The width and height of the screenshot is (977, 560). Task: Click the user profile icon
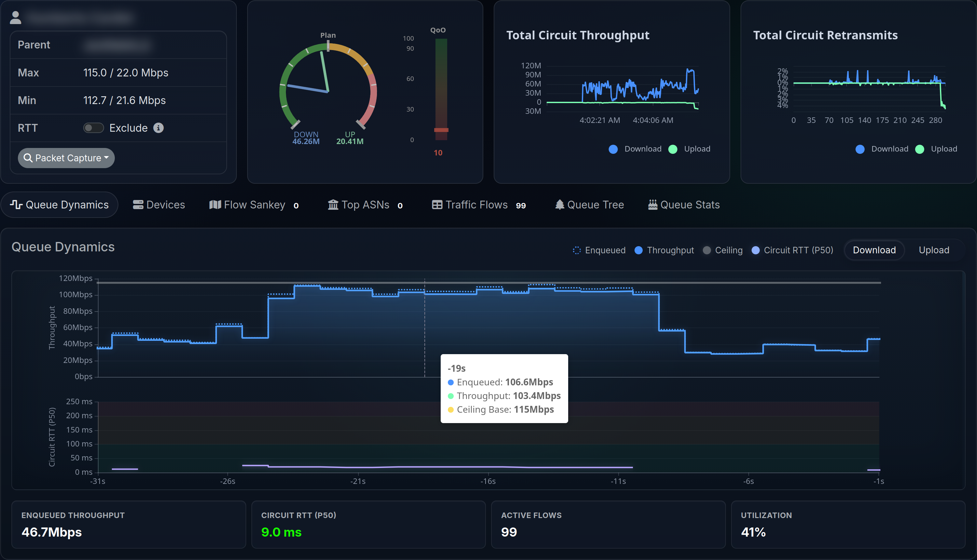point(15,18)
